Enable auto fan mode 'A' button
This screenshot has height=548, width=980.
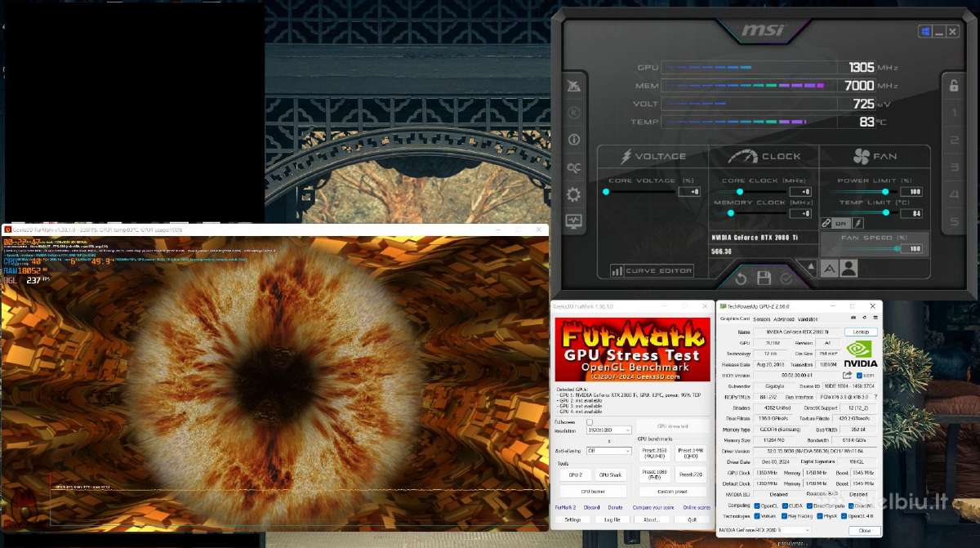[829, 267]
